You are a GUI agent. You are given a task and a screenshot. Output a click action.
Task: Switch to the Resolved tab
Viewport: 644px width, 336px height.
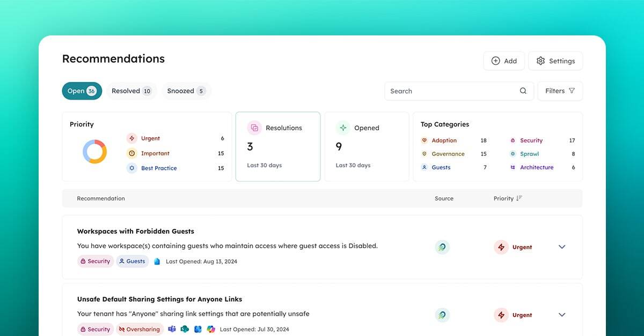coord(131,91)
